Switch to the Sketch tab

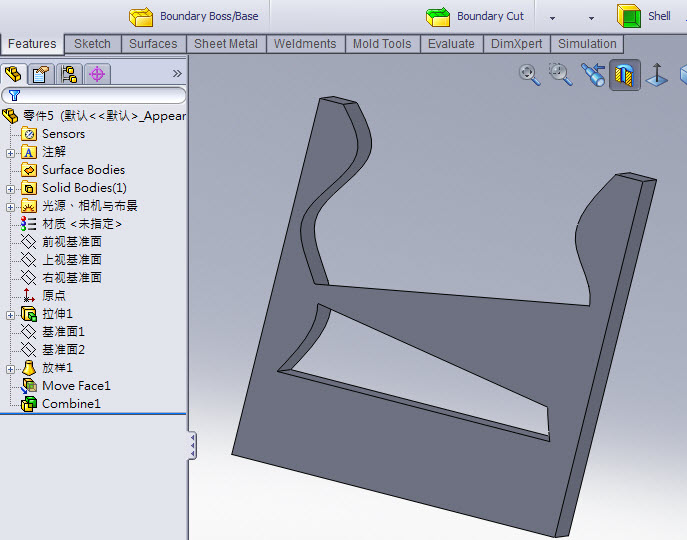click(92, 44)
